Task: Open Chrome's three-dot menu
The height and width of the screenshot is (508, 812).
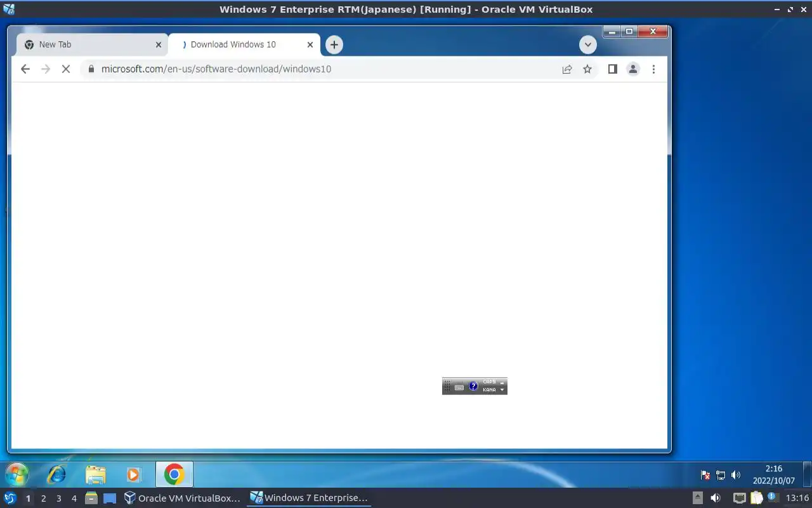Action: [653, 69]
